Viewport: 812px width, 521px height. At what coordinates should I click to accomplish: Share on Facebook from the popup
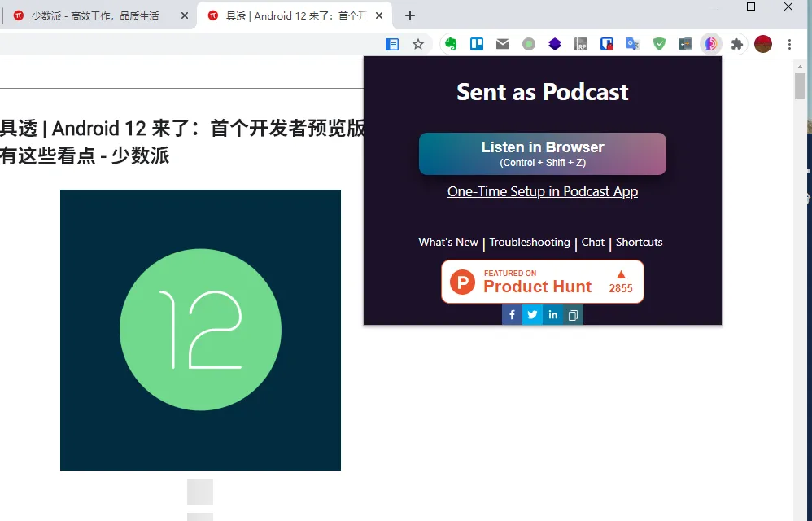512,315
